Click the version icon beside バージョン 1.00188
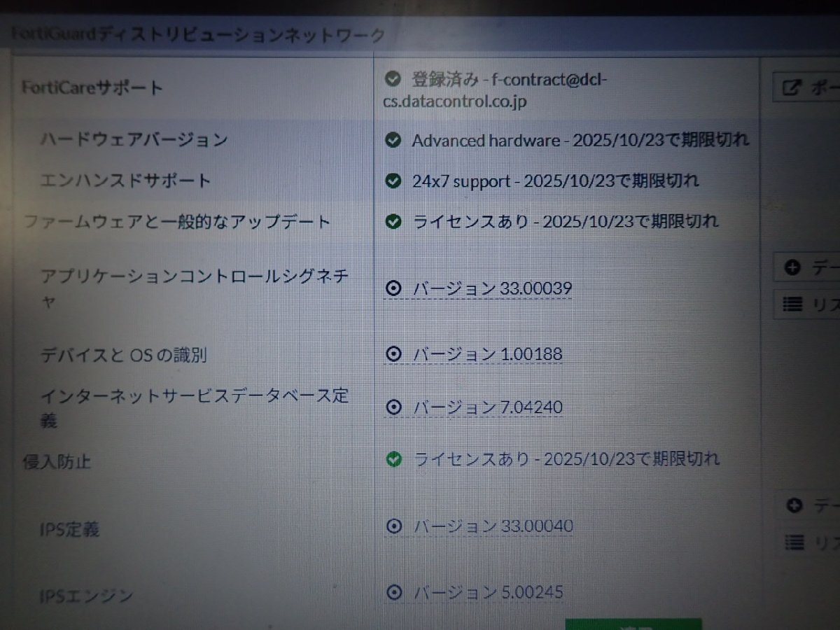This screenshot has width=840, height=630. (394, 354)
